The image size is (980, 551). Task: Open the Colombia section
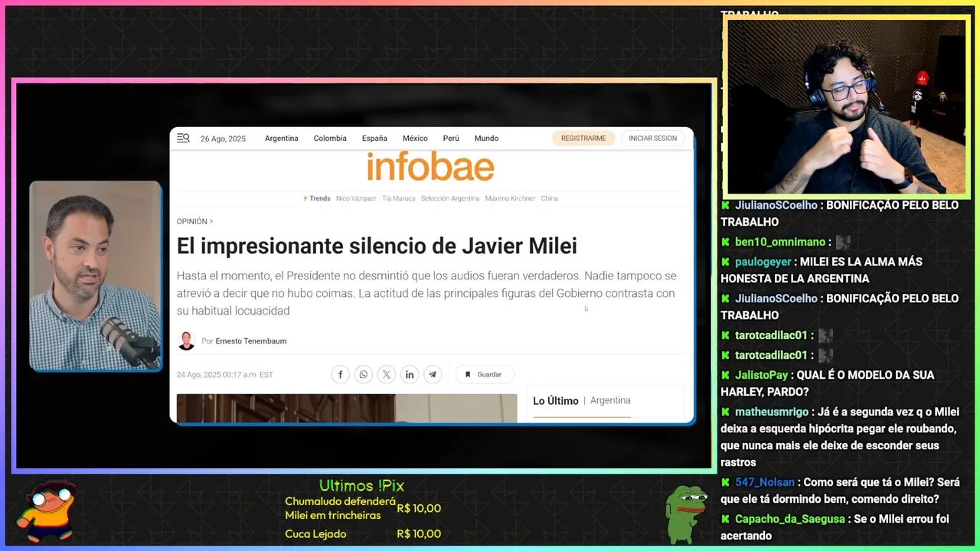(x=330, y=139)
